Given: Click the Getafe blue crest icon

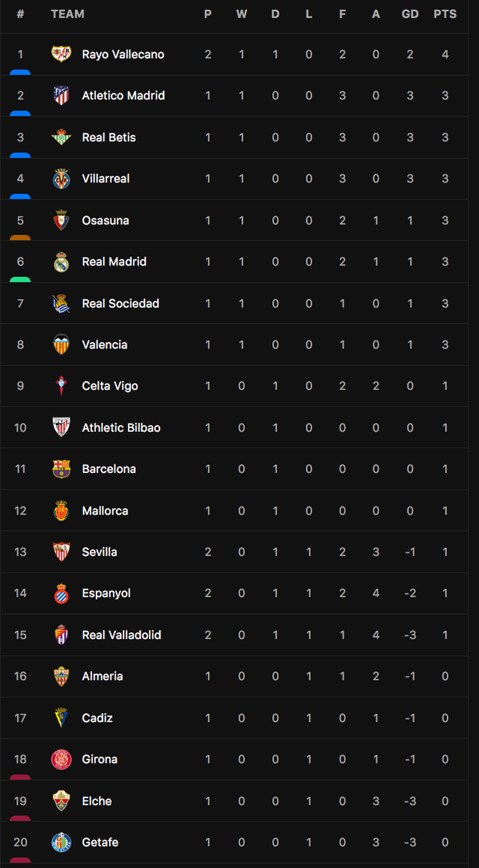Looking at the screenshot, I should click(61, 842).
